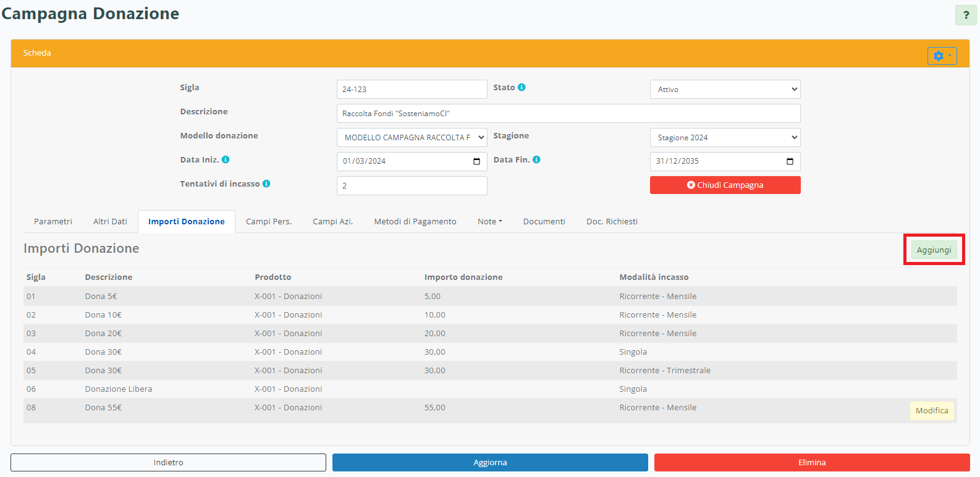Open the Metodi di Pagamento tab
The width and height of the screenshot is (980, 477).
click(x=415, y=222)
